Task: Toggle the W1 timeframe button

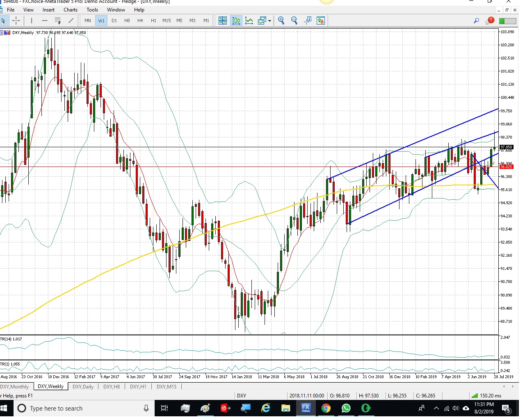Action: [x=101, y=21]
